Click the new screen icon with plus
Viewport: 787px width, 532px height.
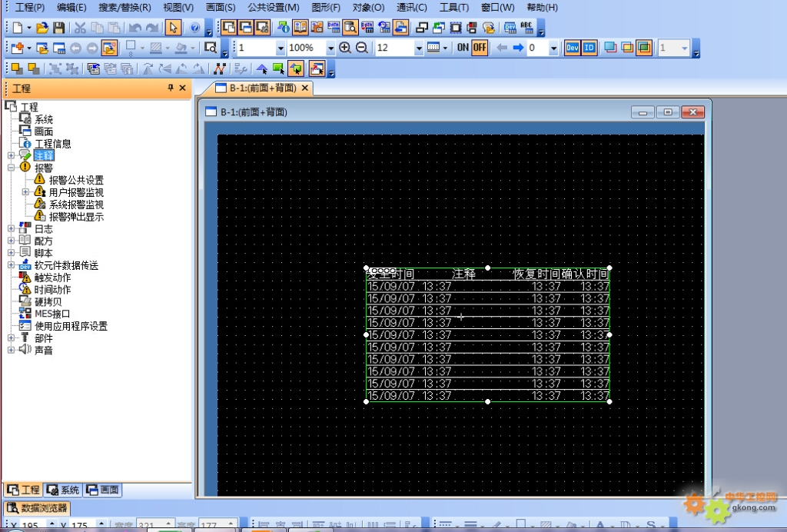[18, 48]
